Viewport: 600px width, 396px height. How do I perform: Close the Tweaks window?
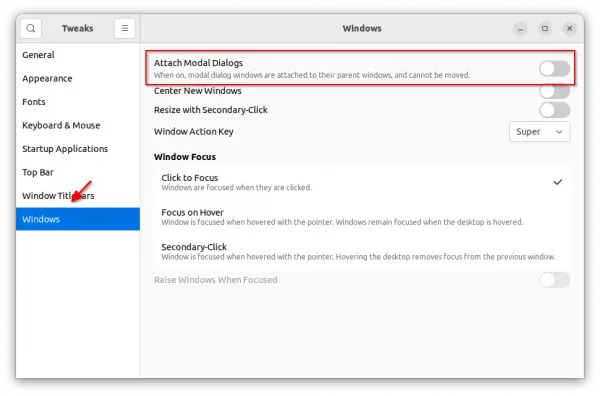(x=569, y=28)
